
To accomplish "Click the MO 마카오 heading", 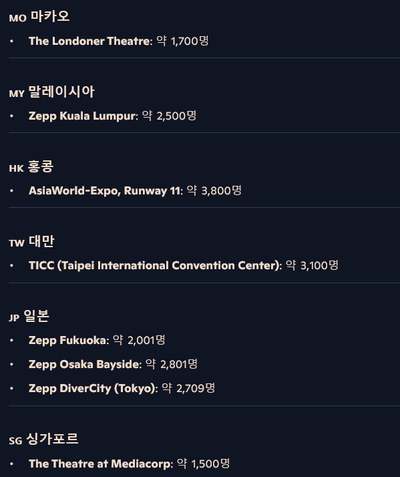I will click(39, 17).
